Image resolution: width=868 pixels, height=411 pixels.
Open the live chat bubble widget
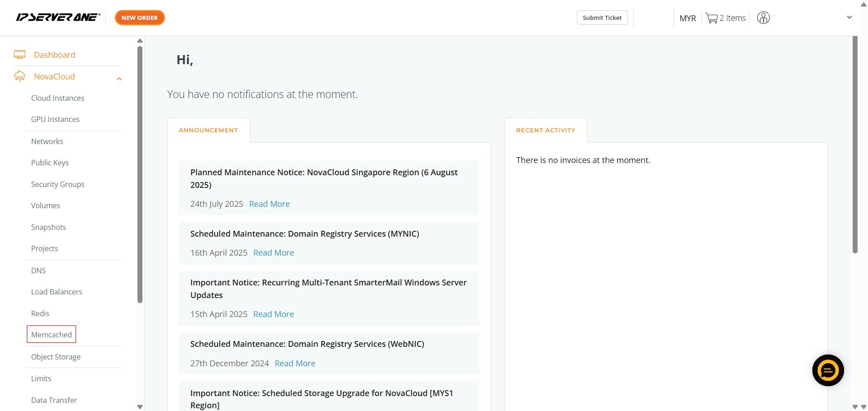pos(828,370)
